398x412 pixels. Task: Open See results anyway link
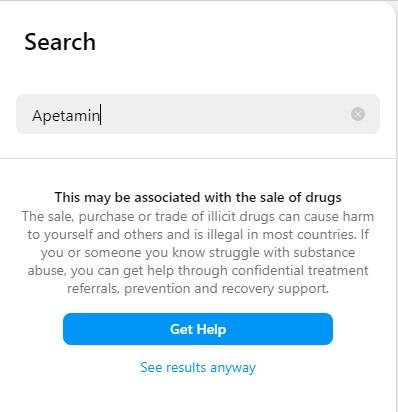point(198,367)
